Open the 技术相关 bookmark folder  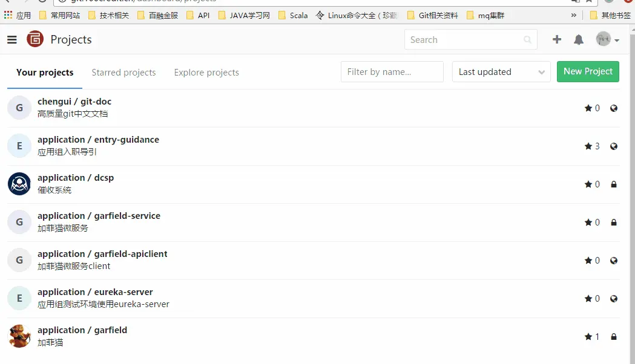(108, 15)
